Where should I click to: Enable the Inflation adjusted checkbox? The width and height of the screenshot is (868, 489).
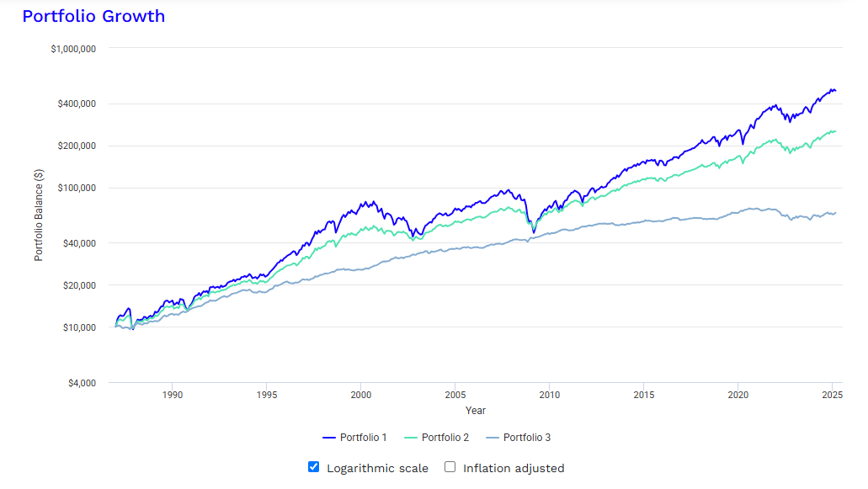[x=450, y=466]
